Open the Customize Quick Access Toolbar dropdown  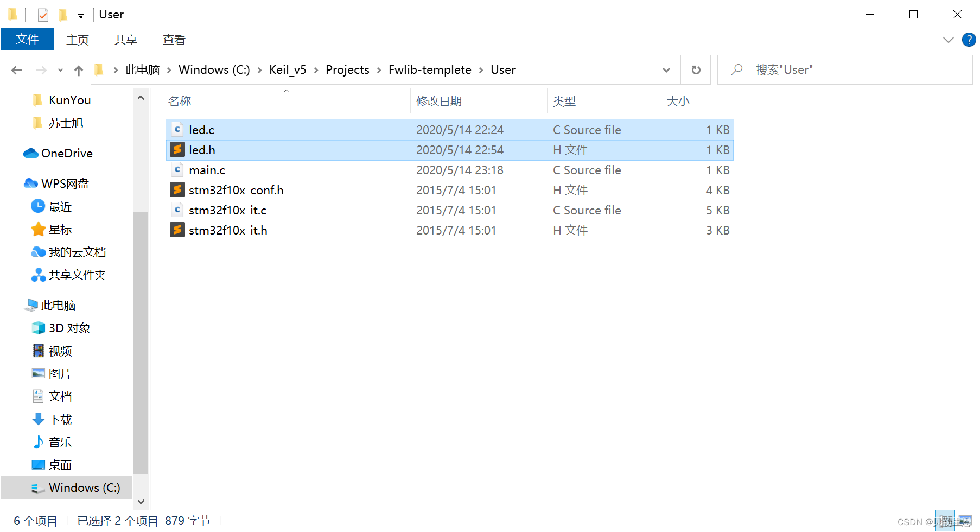(x=80, y=16)
